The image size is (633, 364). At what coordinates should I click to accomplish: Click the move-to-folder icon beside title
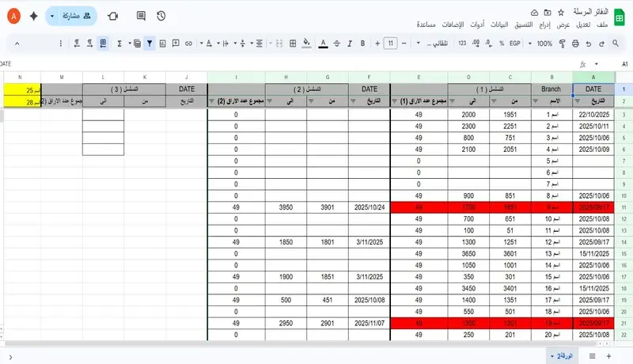pos(548,13)
